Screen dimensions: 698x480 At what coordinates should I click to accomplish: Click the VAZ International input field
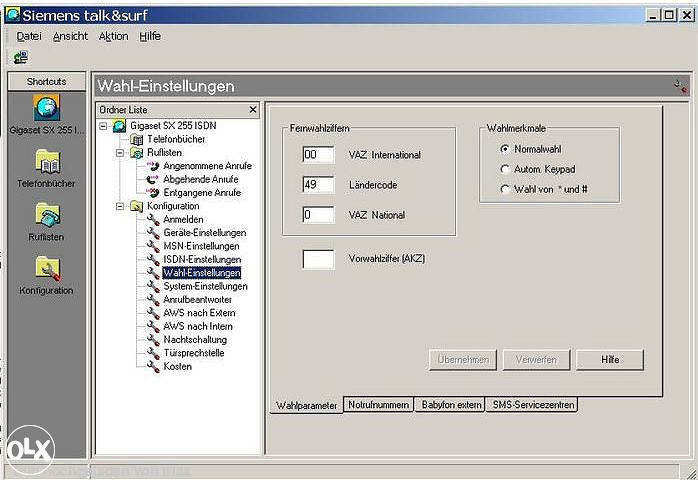(318, 155)
